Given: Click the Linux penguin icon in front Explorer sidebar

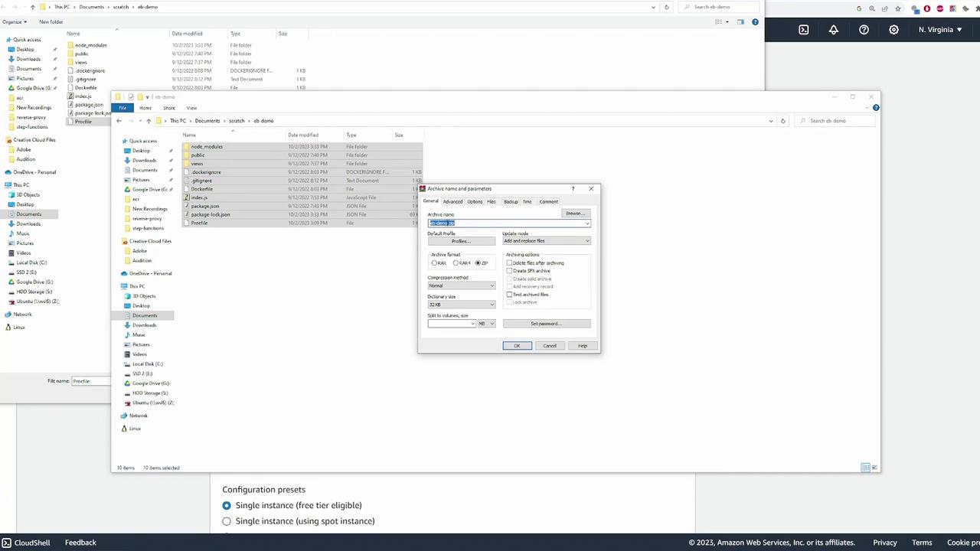Looking at the screenshot, I should coord(124,429).
